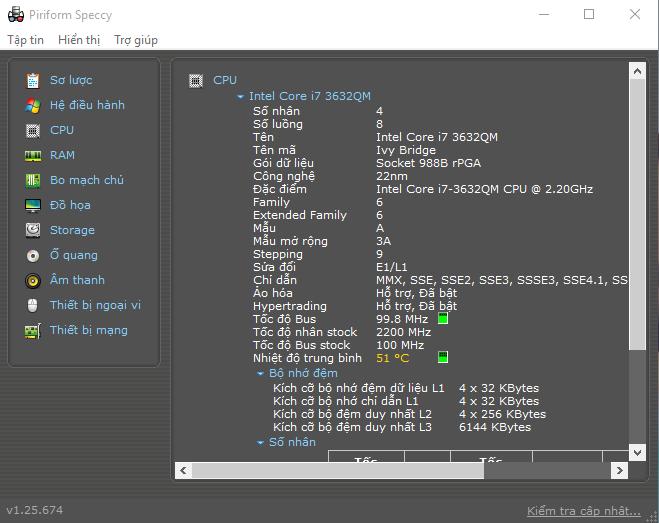
Task: Click the Bo mạch chủ motherboard icon
Action: click(33, 180)
